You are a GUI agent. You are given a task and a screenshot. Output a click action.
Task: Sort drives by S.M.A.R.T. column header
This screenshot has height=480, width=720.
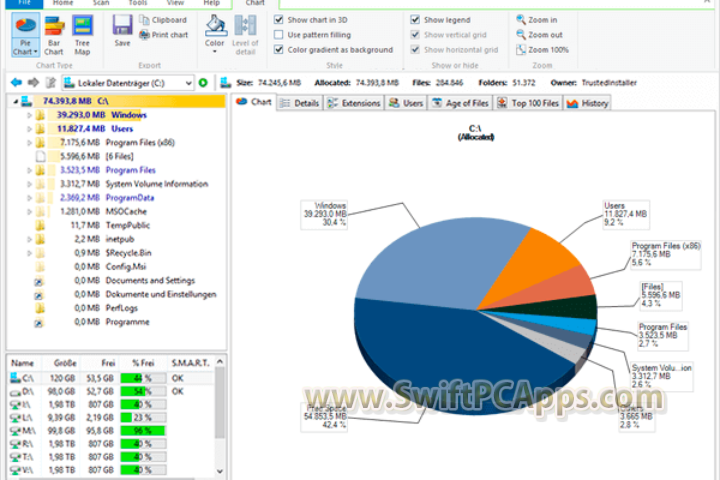(190, 363)
